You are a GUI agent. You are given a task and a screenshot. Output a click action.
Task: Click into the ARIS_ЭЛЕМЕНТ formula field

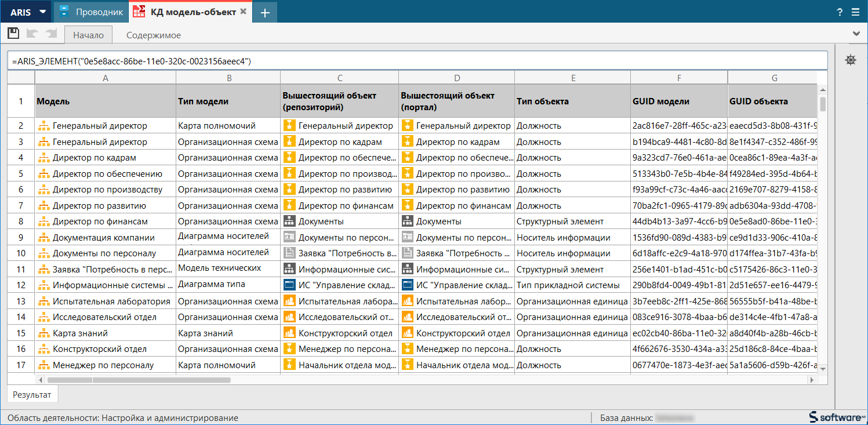tap(417, 61)
